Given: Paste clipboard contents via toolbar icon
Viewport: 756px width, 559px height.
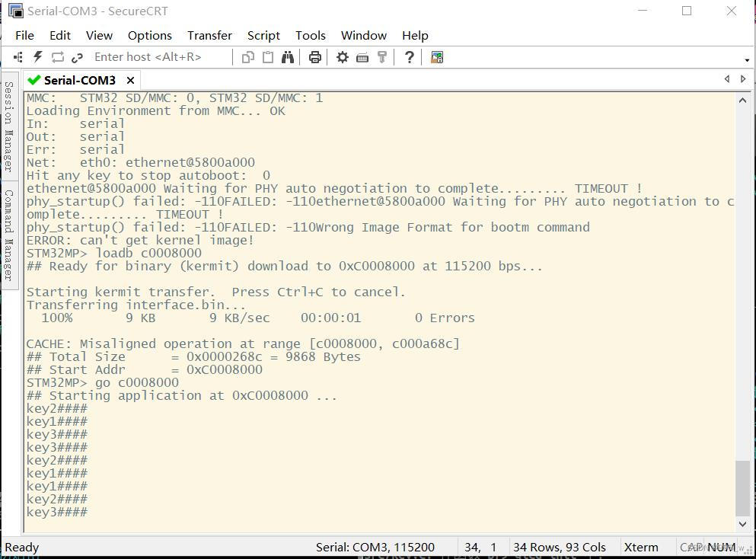Looking at the screenshot, I should (x=267, y=56).
